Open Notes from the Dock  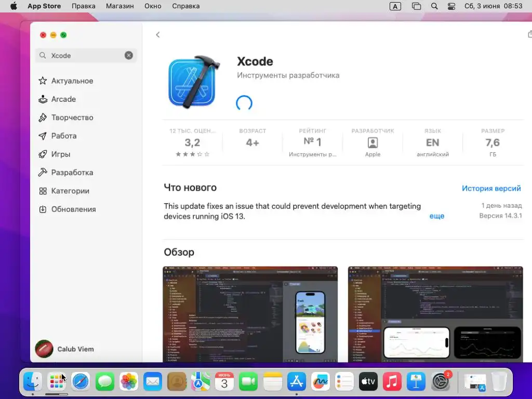point(272,381)
